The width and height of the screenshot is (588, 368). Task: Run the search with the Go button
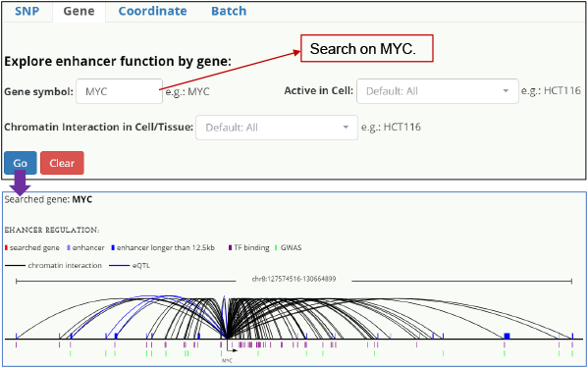21,163
